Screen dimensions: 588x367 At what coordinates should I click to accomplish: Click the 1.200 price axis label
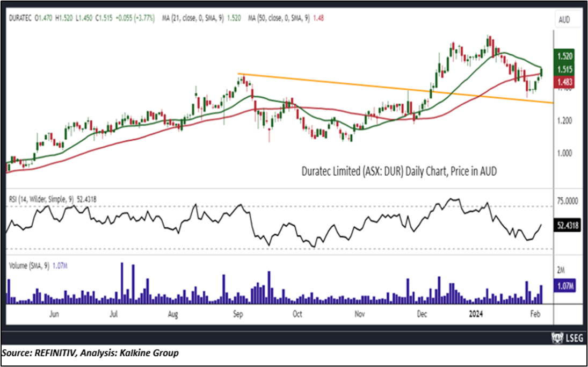pos(564,121)
